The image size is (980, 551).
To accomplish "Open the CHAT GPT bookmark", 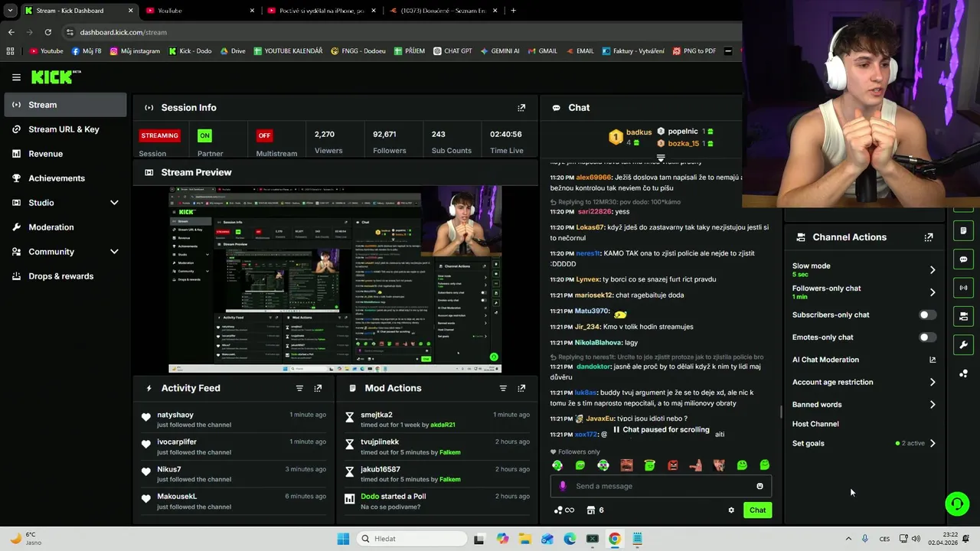I will (452, 51).
